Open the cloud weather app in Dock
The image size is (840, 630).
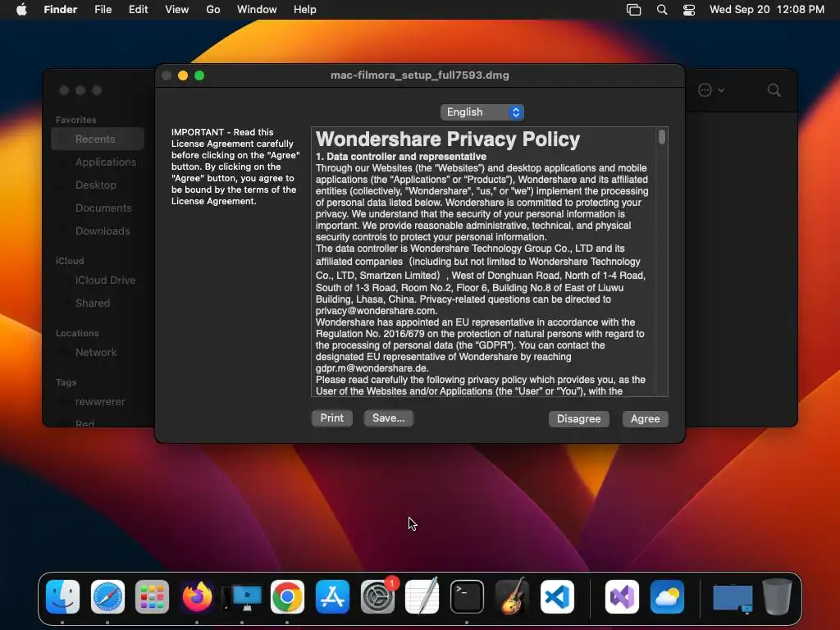coord(667,596)
